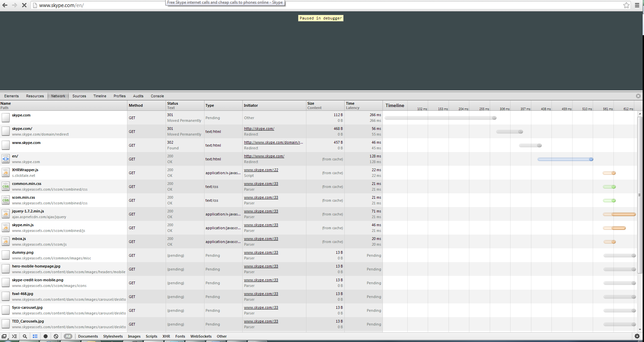The width and height of the screenshot is (644, 342).
Task: Filter requests by Stylesheets
Action: (113, 336)
